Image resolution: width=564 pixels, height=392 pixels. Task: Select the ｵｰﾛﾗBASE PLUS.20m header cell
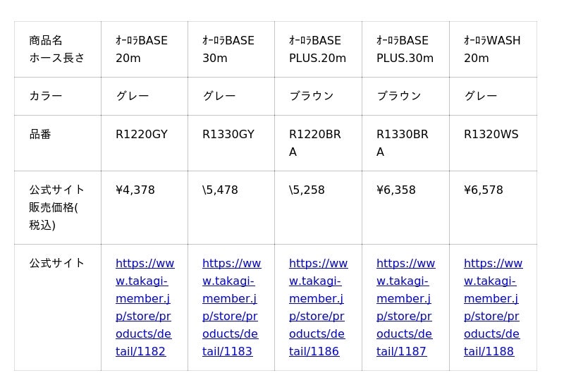point(317,49)
